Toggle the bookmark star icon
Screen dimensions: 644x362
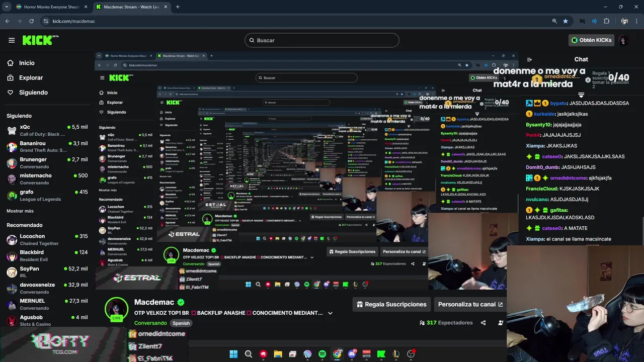point(566,21)
